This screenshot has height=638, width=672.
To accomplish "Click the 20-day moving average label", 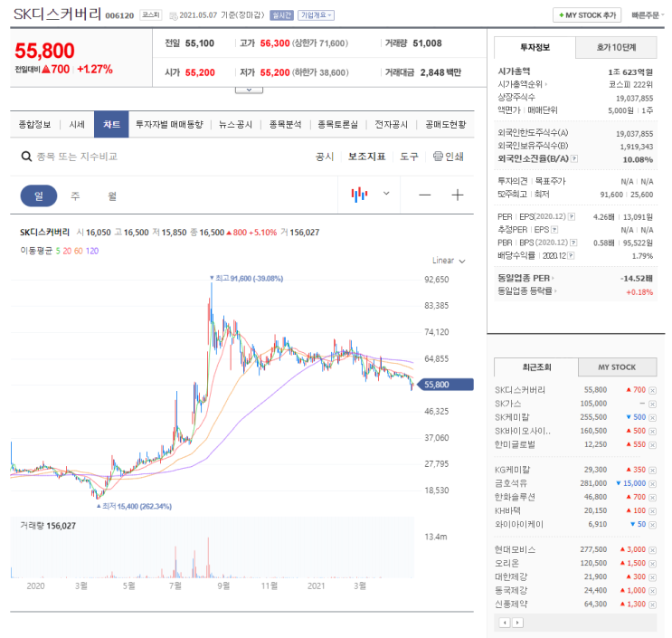I will tap(67, 251).
